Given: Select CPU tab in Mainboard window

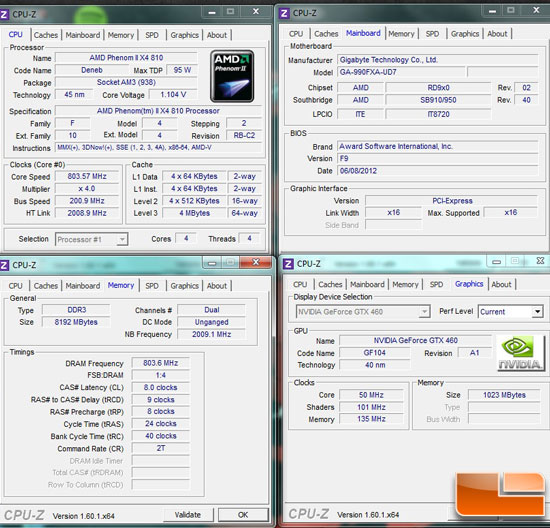Looking at the screenshot, I should point(296,34).
